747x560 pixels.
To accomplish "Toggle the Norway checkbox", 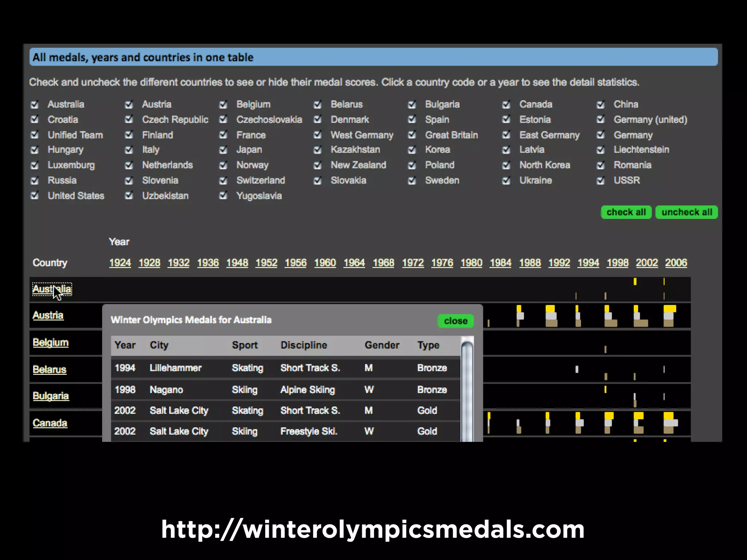I will click(223, 166).
